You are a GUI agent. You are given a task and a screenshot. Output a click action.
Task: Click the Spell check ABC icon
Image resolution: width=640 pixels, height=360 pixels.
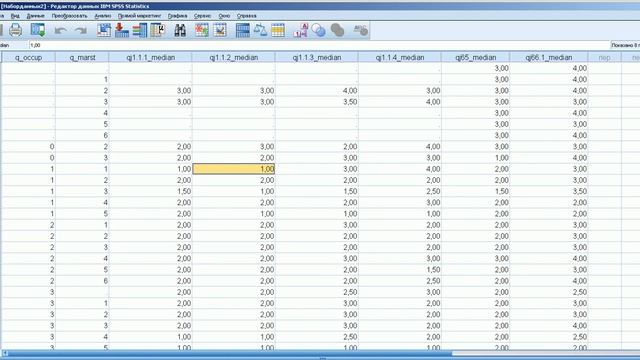click(360, 30)
